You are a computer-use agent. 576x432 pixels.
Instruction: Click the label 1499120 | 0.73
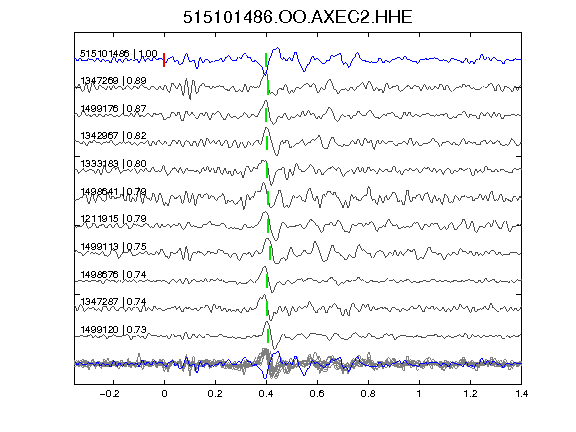click(113, 330)
